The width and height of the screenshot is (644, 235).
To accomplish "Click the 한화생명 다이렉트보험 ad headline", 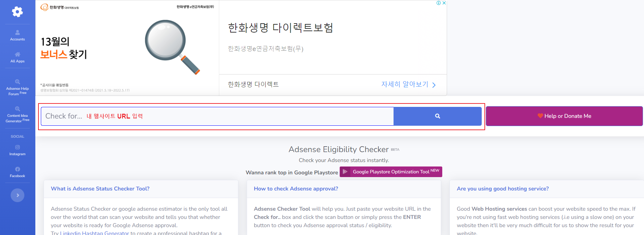I will coord(280,28).
